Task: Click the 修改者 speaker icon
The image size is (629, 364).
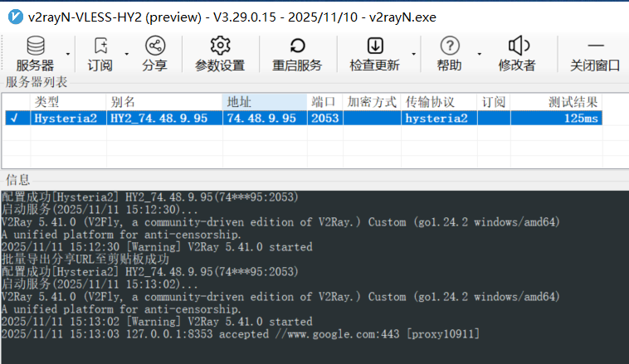Action: click(x=518, y=46)
